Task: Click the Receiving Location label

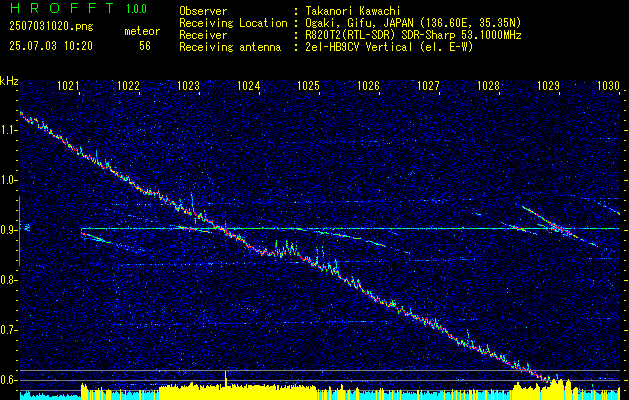Action: (x=233, y=23)
